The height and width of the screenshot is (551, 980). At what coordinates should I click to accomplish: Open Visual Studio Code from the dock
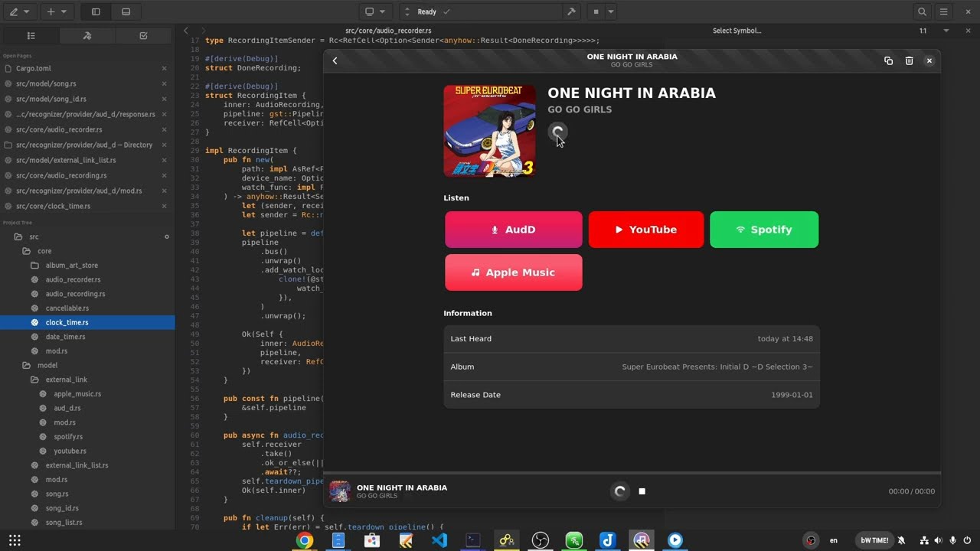point(439,540)
